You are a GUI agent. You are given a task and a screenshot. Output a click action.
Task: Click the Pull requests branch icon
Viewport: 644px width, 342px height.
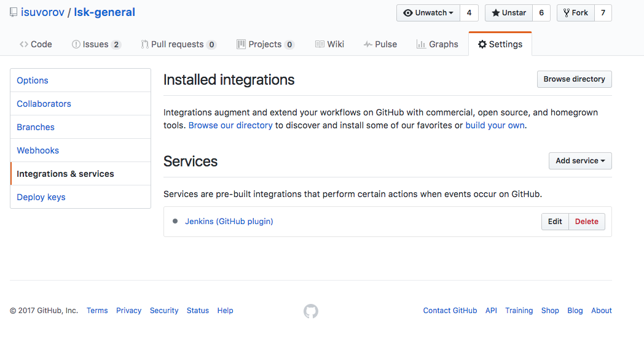point(144,44)
